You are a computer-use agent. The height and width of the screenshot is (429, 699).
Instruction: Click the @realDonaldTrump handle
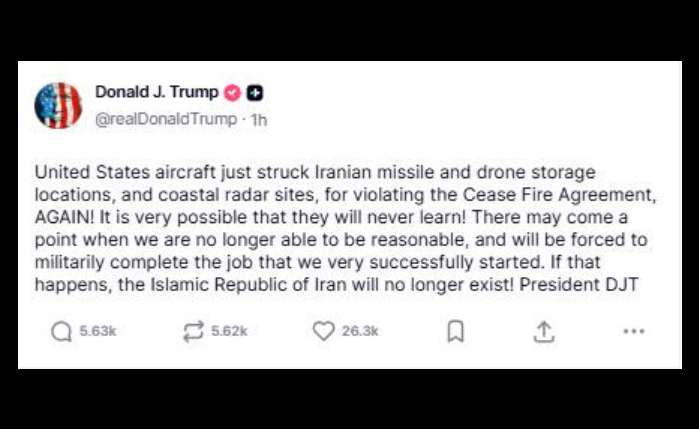pyautogui.click(x=166, y=119)
